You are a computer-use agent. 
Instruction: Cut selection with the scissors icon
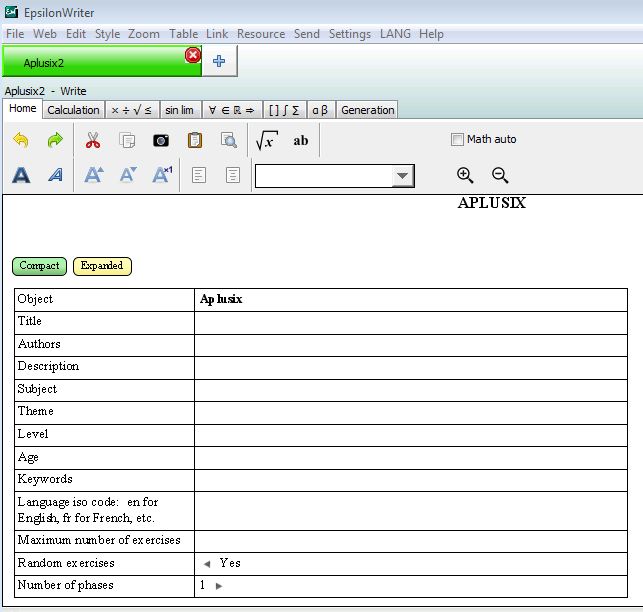(93, 140)
